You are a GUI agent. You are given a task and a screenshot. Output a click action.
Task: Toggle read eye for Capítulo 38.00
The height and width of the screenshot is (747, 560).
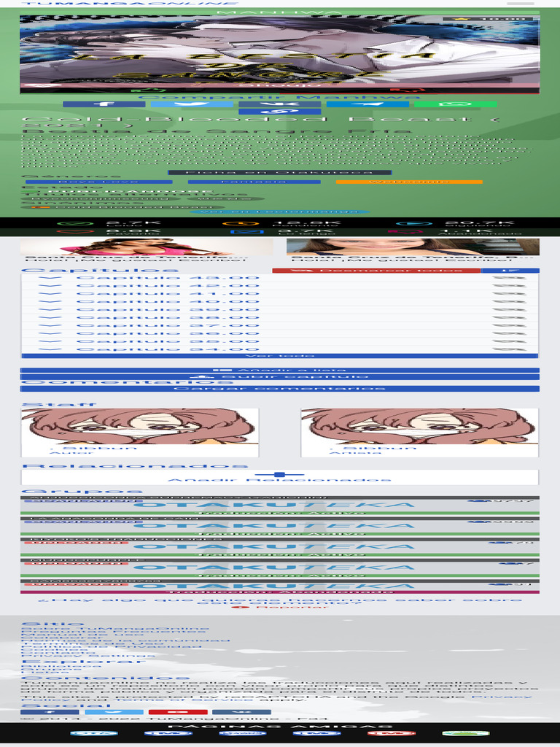point(510,318)
